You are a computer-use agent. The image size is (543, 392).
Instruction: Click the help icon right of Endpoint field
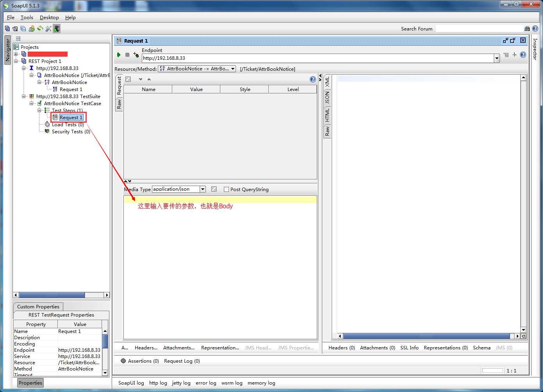point(523,55)
